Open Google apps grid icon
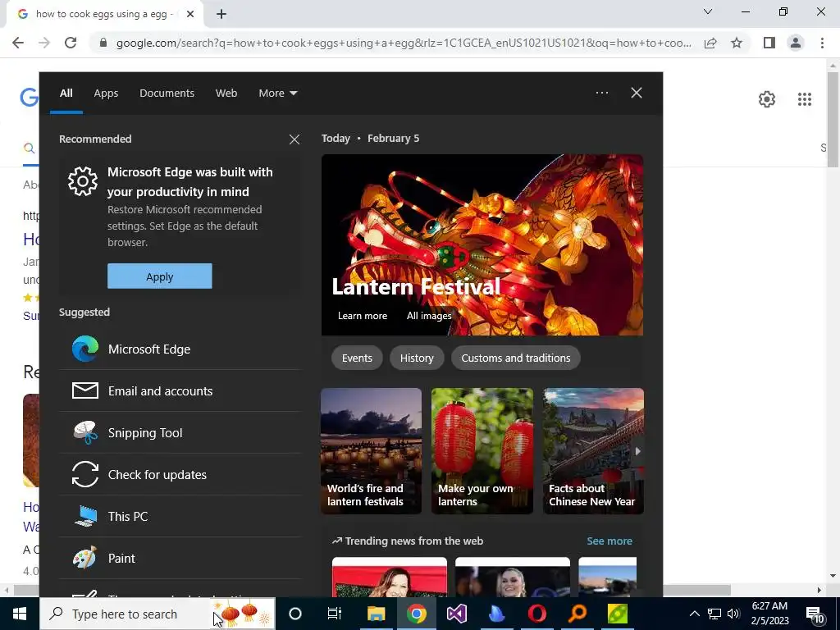 point(804,99)
